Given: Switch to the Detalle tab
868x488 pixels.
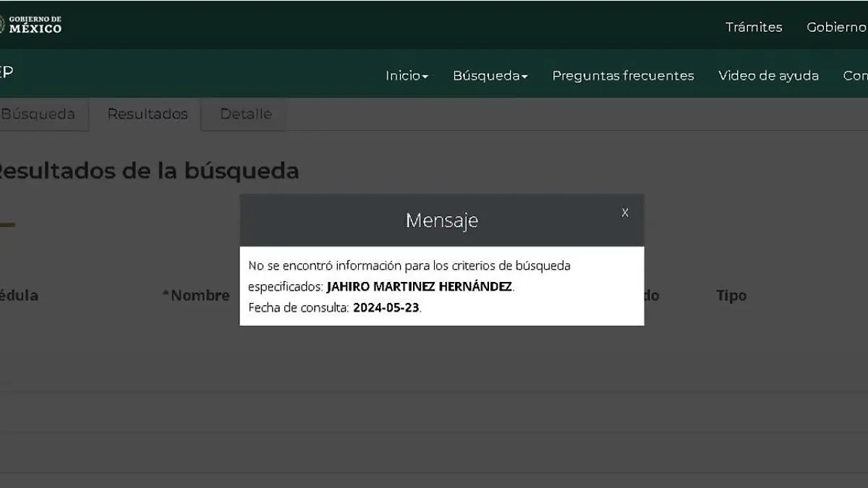Looking at the screenshot, I should (x=245, y=114).
